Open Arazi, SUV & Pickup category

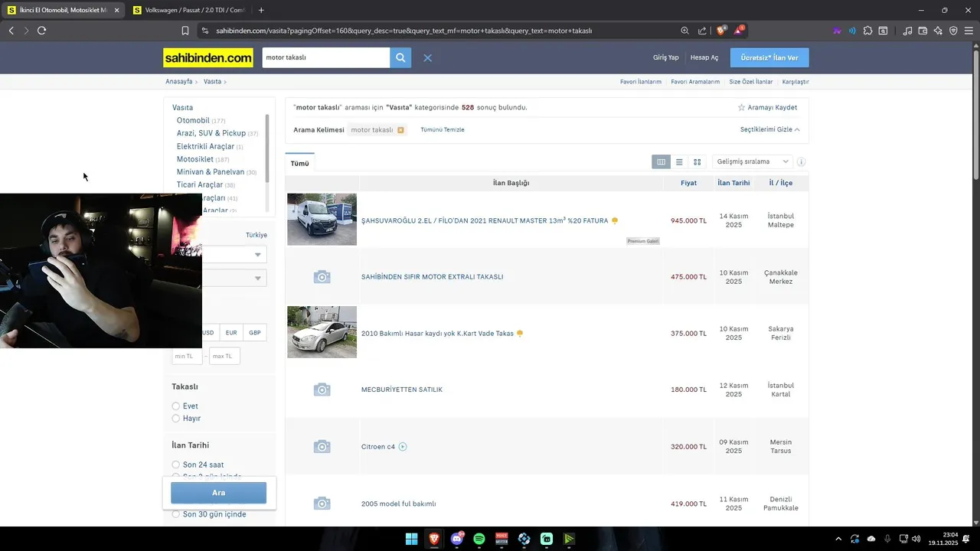211,133
